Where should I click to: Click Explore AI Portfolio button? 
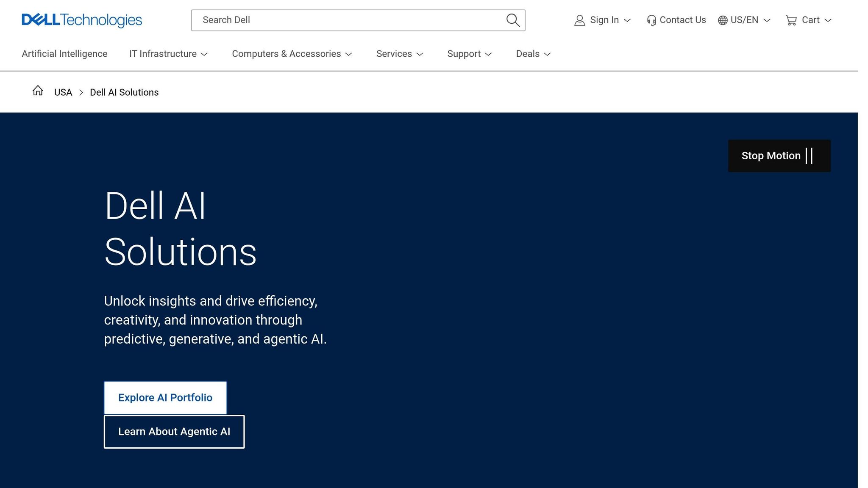(165, 398)
